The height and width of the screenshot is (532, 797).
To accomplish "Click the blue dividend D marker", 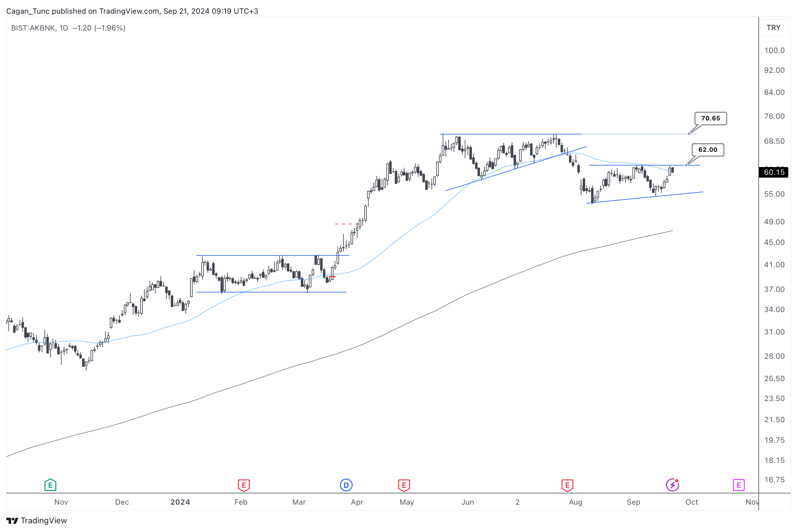I will [x=346, y=485].
